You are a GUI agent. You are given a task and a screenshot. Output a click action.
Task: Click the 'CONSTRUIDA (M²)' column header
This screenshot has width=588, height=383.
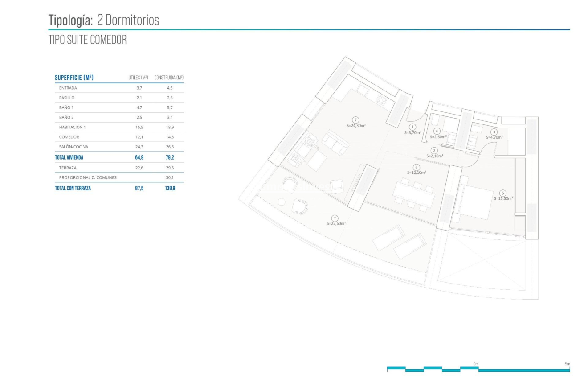pos(169,78)
